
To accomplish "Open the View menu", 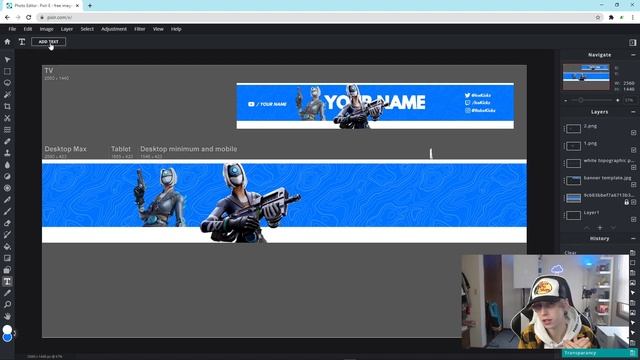I will [x=158, y=29].
